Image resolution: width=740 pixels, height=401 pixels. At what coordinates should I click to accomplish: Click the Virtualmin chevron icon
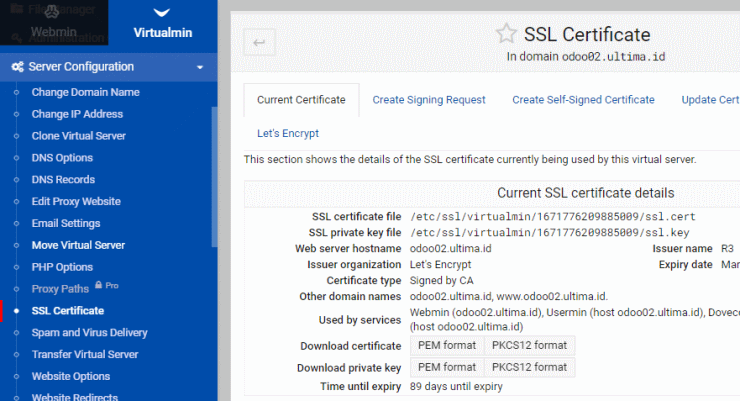[161, 13]
